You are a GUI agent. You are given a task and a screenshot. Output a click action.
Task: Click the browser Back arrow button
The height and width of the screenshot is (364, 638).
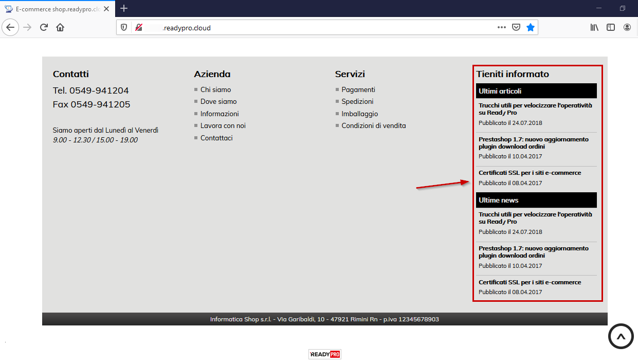(x=10, y=28)
